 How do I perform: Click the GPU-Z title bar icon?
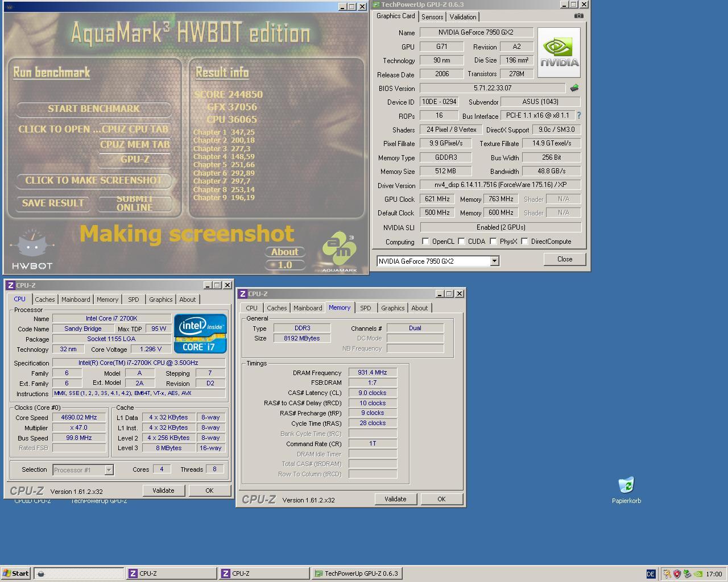coord(376,5)
